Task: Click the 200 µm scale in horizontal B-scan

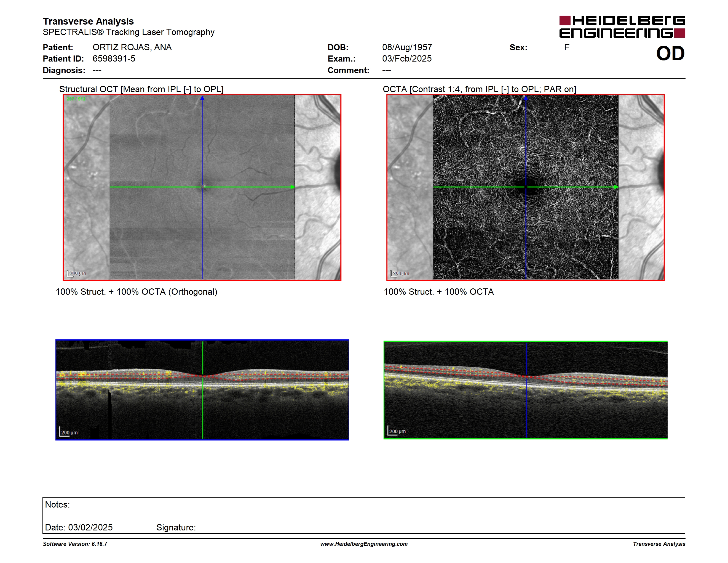Action: [397, 431]
